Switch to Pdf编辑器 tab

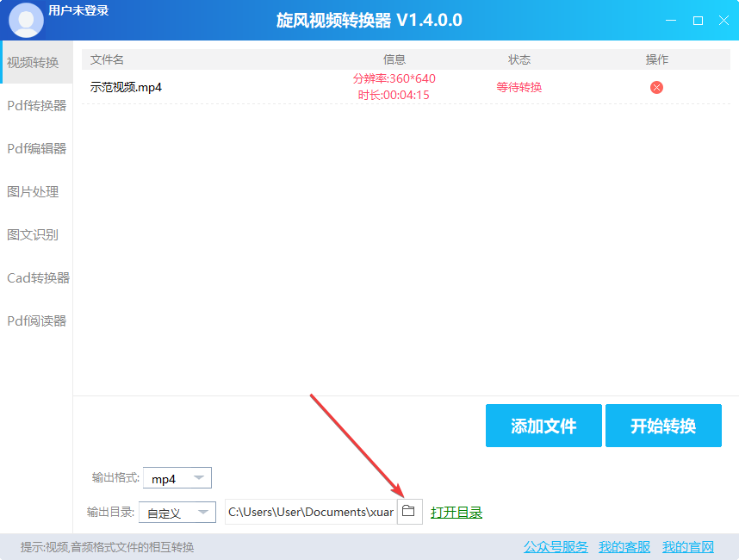click(36, 148)
